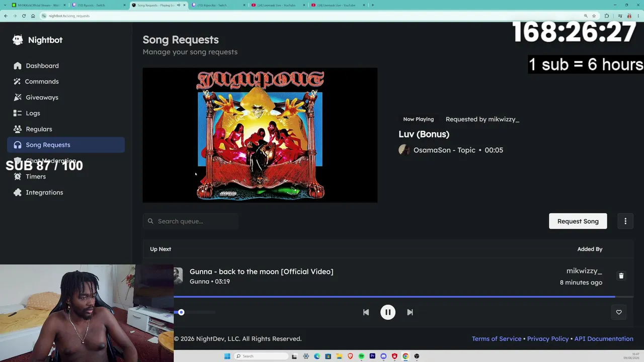
Task: Mute audio on Song Requests tab
Action: tap(178, 5)
